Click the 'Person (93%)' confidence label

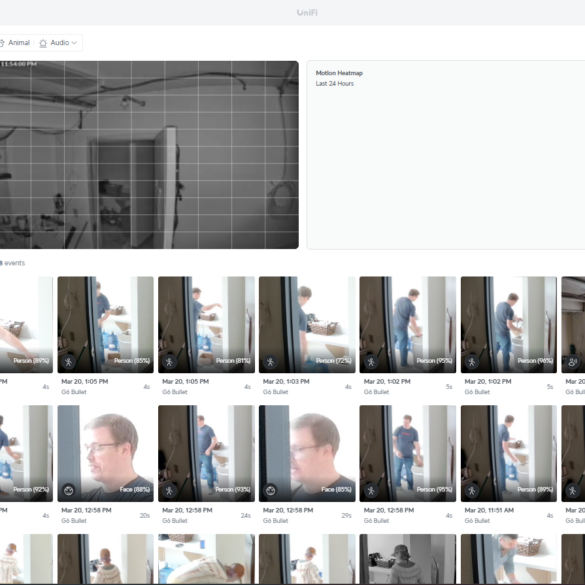tap(233, 489)
